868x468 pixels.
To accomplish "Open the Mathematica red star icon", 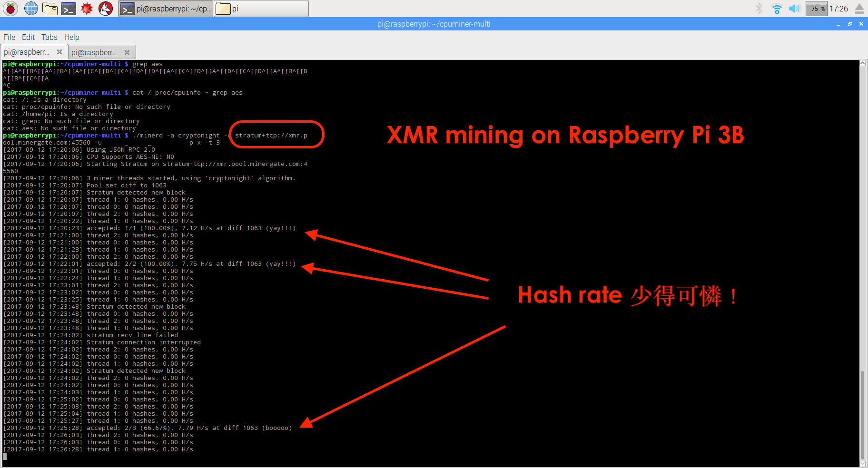I will (x=87, y=8).
